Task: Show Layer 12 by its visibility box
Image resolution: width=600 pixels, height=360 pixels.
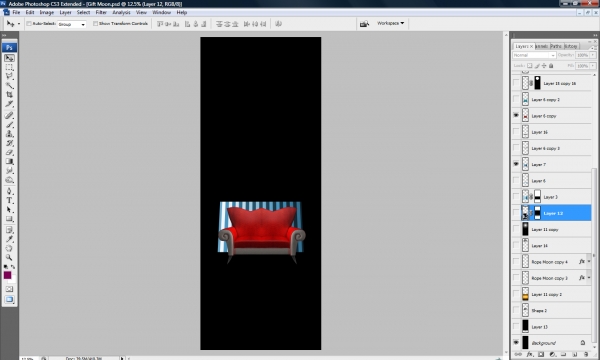Action: click(516, 213)
